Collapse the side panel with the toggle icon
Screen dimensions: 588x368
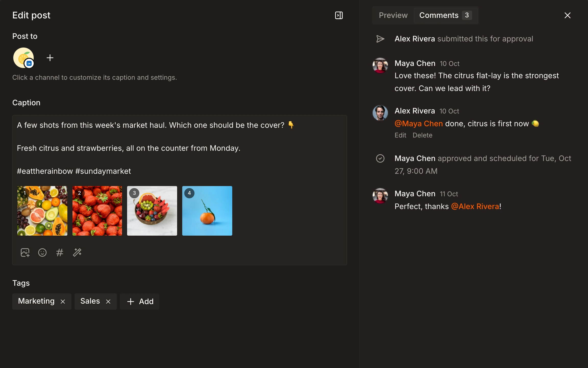point(339,15)
